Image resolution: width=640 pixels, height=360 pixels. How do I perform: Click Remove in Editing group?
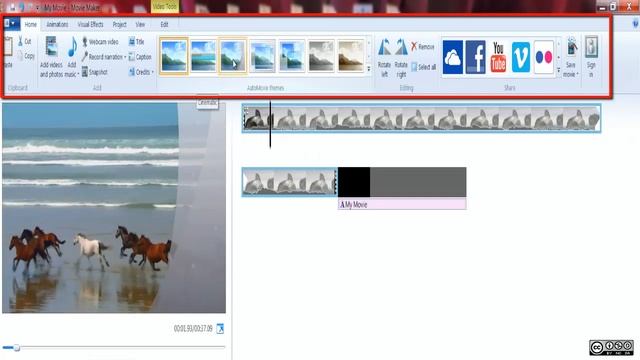coord(422,47)
